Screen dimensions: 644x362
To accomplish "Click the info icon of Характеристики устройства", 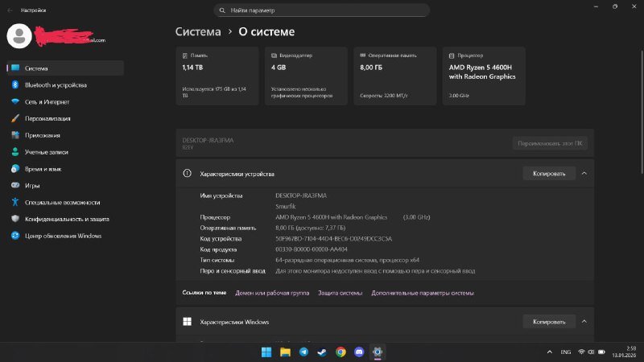I will (187, 173).
